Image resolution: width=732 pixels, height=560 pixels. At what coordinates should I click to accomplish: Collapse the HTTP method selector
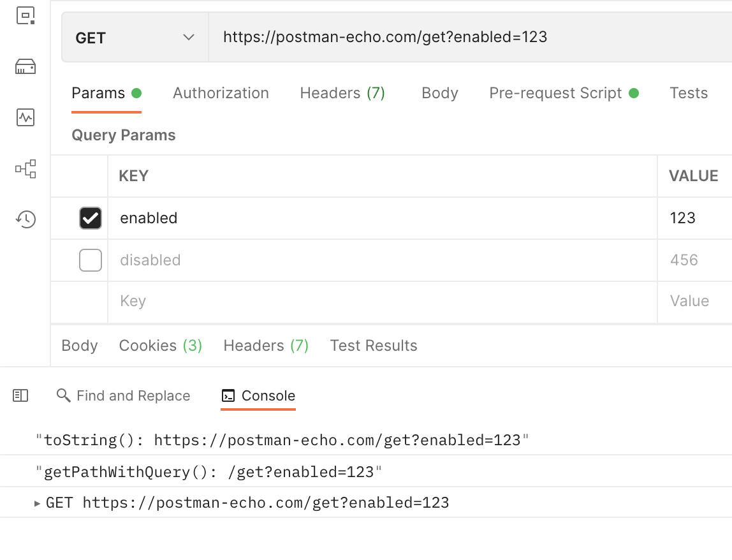point(188,38)
